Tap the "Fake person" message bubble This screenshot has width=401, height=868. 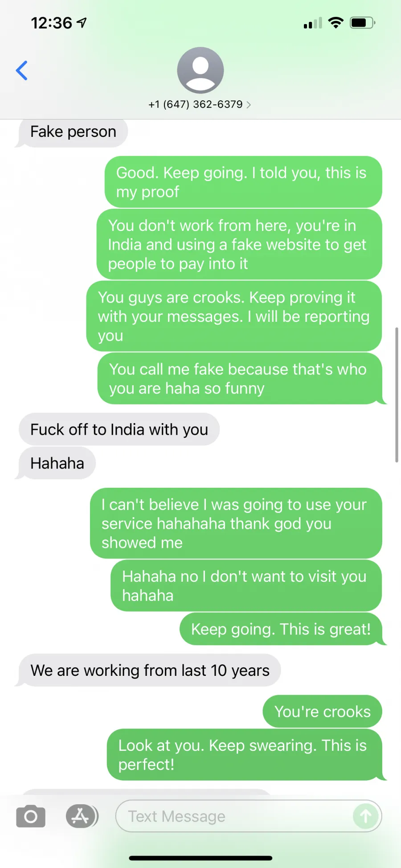click(73, 132)
